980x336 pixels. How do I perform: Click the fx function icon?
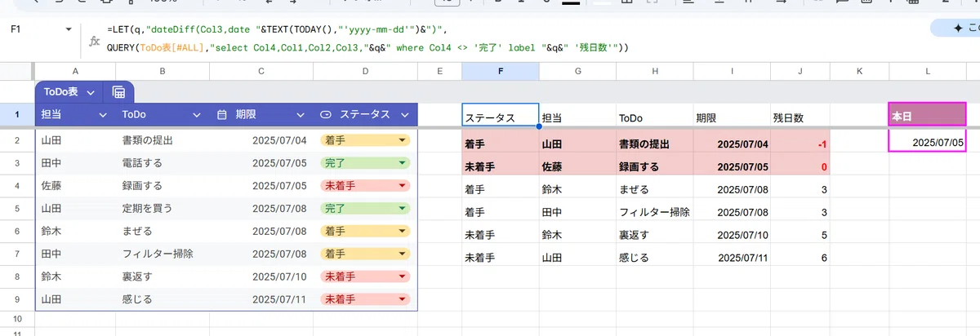pyautogui.click(x=95, y=40)
